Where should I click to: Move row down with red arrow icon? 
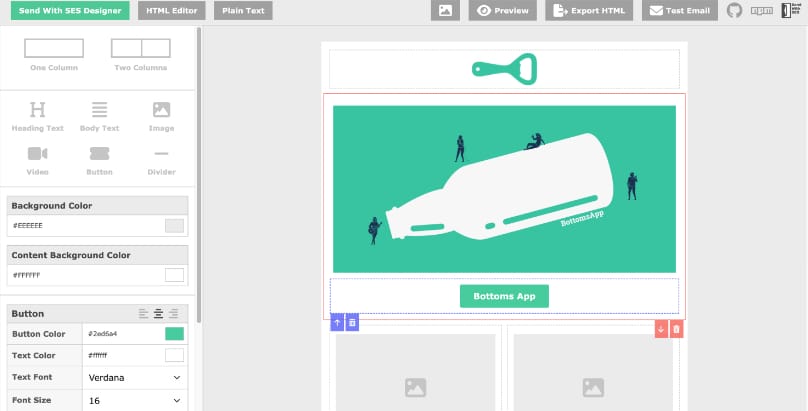click(x=661, y=329)
